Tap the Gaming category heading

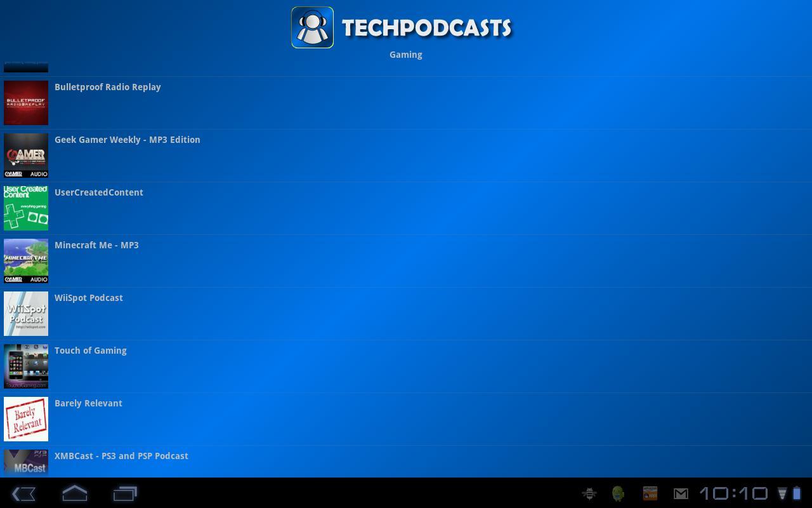tap(406, 55)
